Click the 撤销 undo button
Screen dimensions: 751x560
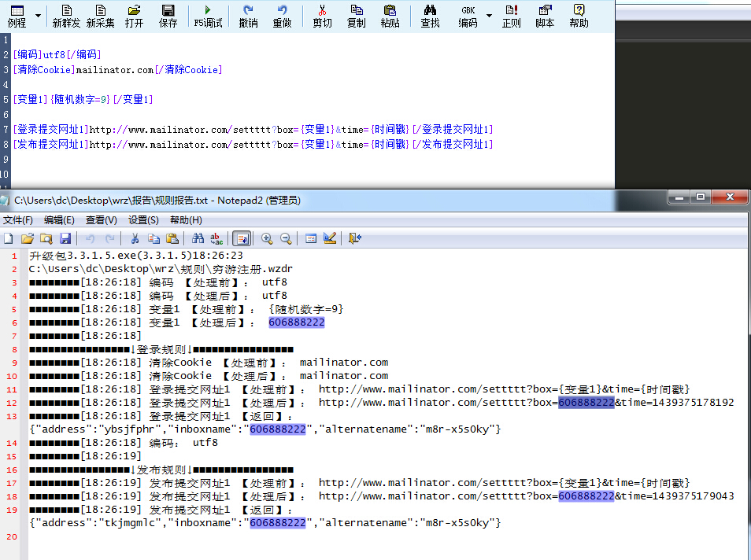click(x=248, y=16)
